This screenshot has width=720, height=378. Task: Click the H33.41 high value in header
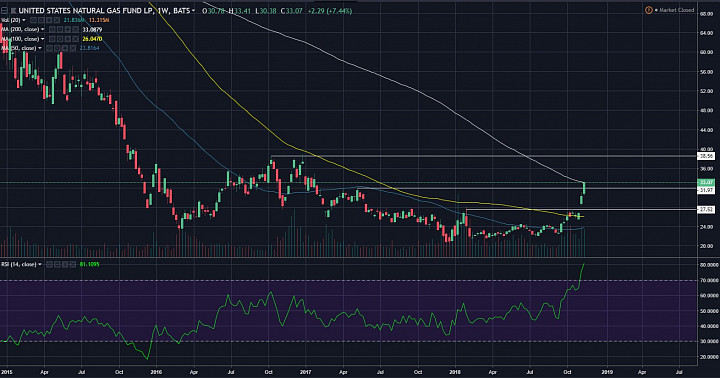(239, 11)
